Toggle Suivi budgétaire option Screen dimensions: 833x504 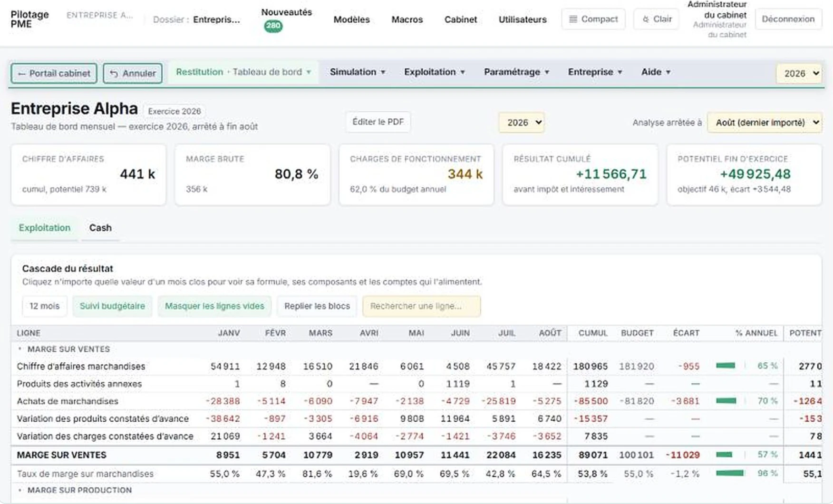(112, 306)
